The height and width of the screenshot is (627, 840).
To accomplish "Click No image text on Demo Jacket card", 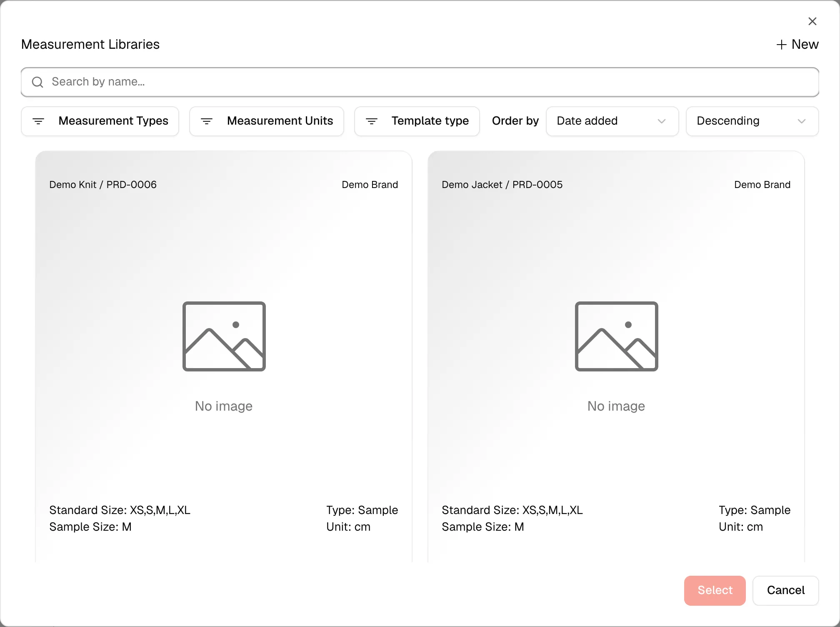I will [x=616, y=406].
